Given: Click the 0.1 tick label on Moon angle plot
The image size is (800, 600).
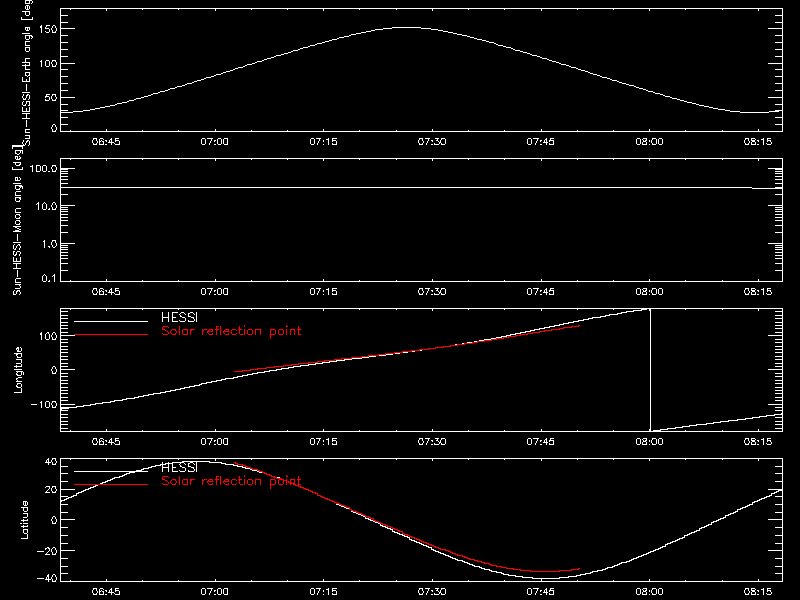Looking at the screenshot, I should click(x=49, y=278).
